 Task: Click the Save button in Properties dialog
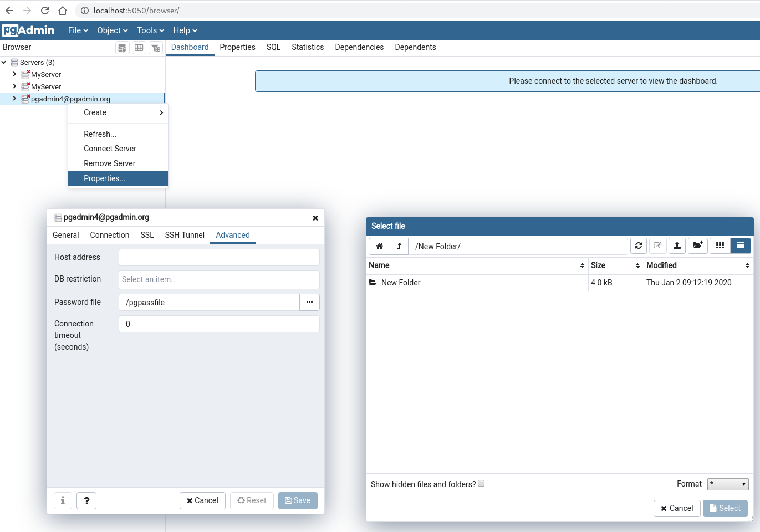click(x=298, y=500)
